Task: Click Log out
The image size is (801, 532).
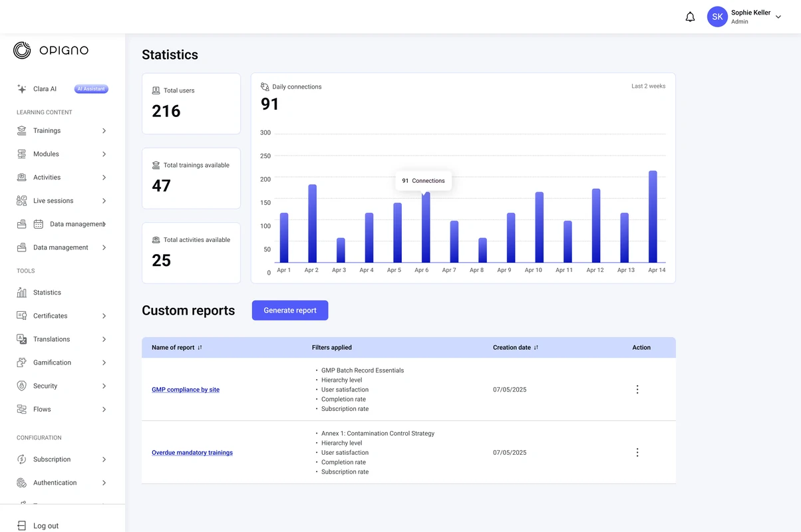Action: click(46, 525)
